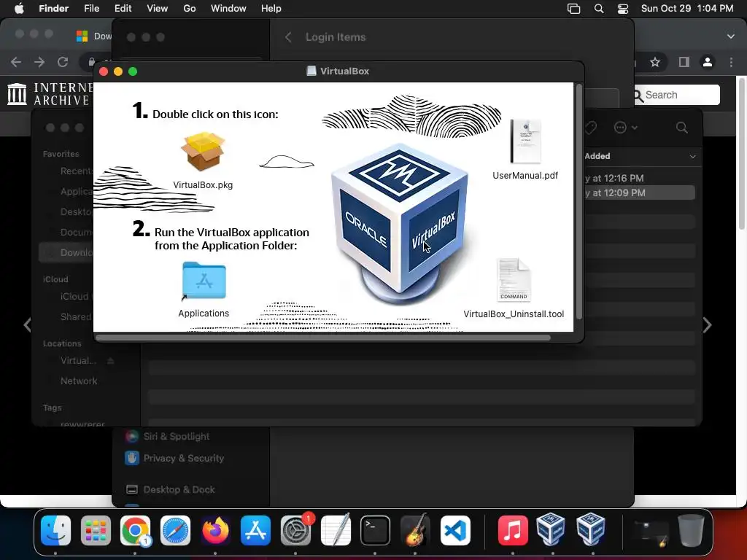The image size is (747, 560).
Task: Launch Google Chrome from the Dock
Action: click(135, 530)
